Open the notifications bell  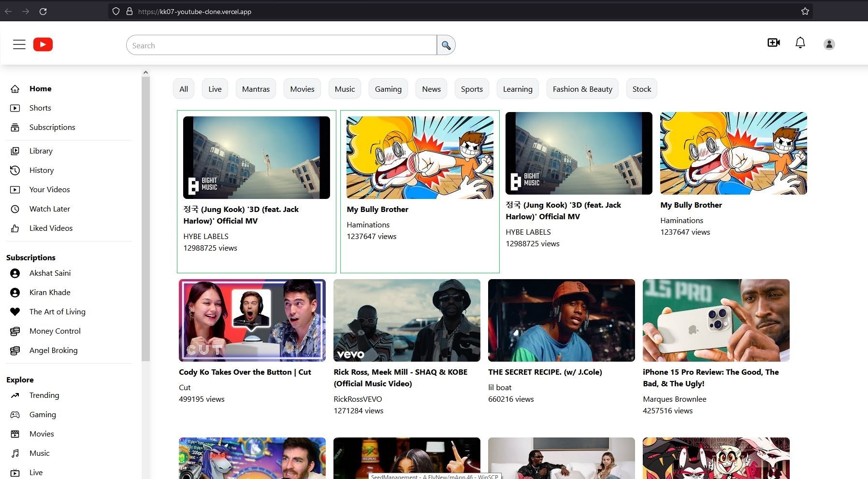coord(800,43)
